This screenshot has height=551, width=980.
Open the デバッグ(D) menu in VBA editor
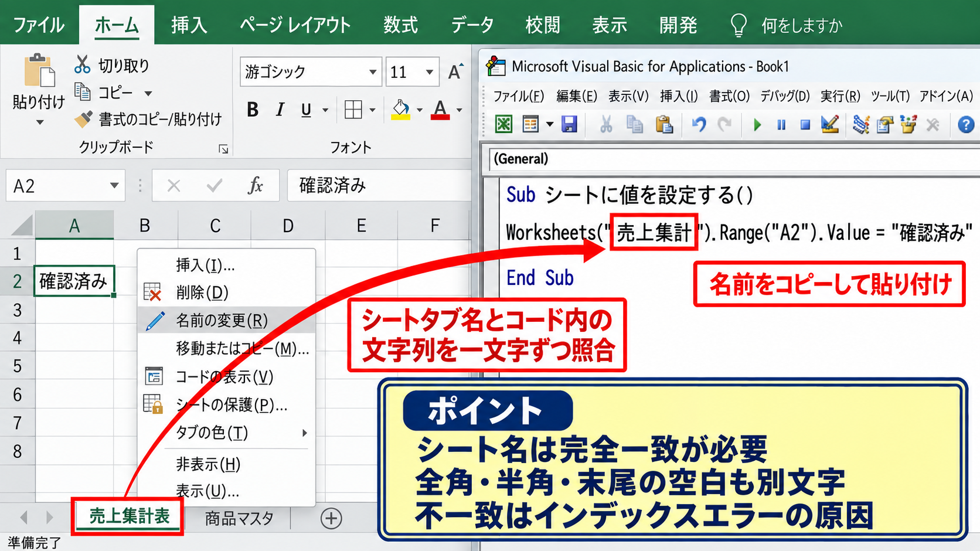point(785,96)
